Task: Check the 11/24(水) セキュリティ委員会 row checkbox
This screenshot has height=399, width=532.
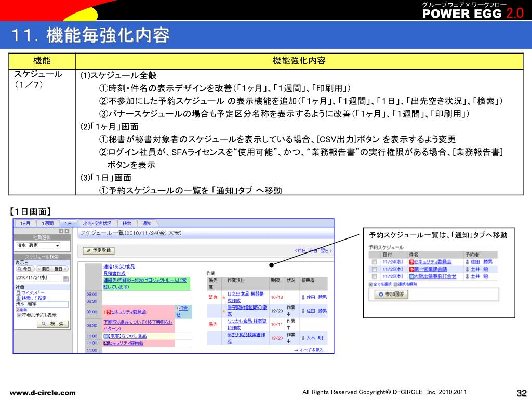Action: (x=374, y=262)
